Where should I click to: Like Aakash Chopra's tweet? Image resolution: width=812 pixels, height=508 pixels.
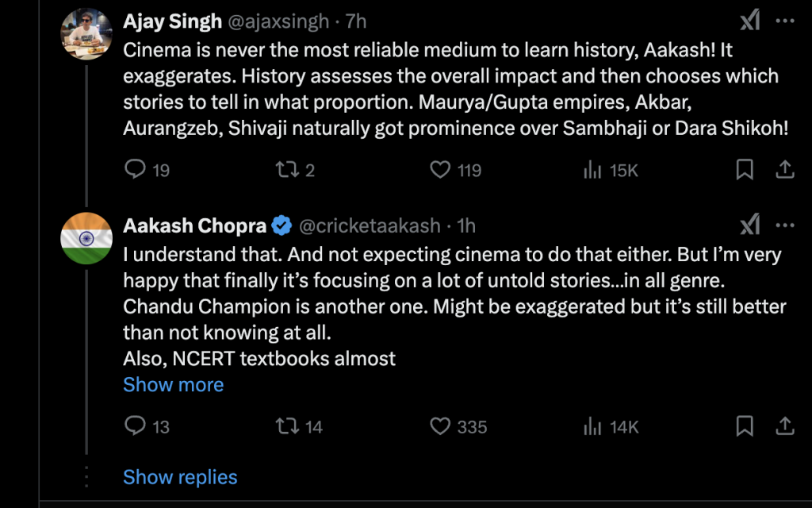pyautogui.click(x=440, y=426)
